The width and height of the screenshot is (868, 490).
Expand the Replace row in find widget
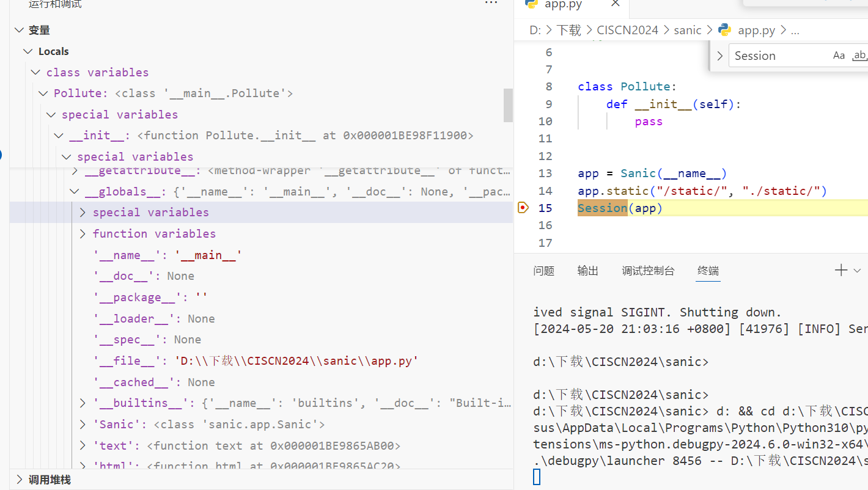pyautogui.click(x=719, y=56)
